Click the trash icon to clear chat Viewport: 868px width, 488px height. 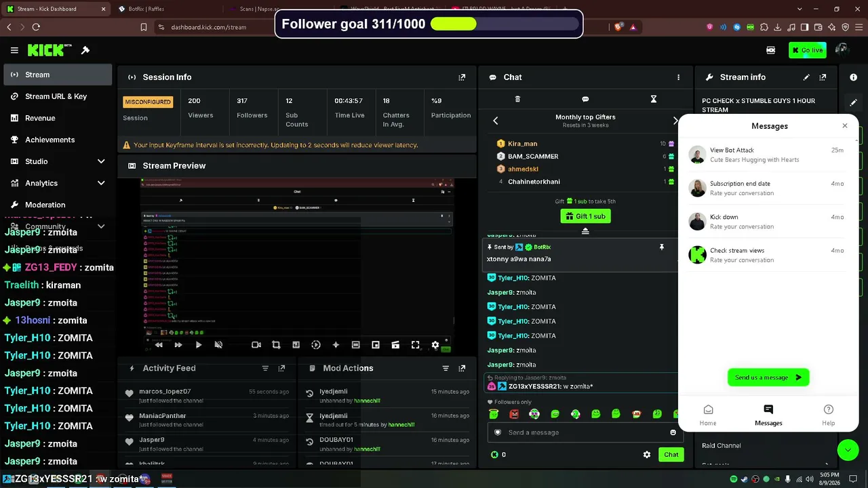pyautogui.click(x=517, y=99)
